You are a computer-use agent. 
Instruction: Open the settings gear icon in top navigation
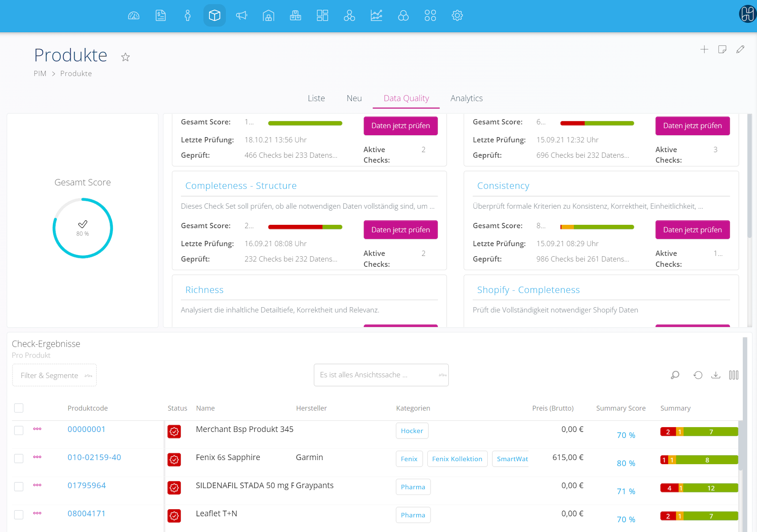point(457,16)
